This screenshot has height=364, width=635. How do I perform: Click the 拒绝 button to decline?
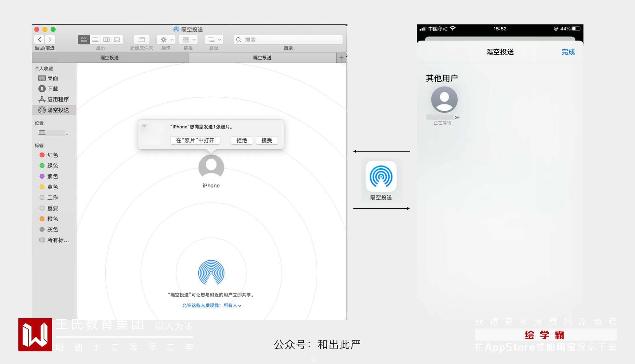[x=241, y=140]
